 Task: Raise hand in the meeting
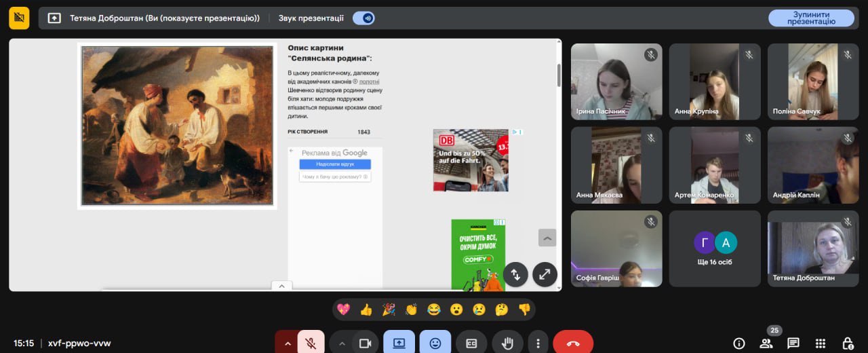(x=507, y=343)
